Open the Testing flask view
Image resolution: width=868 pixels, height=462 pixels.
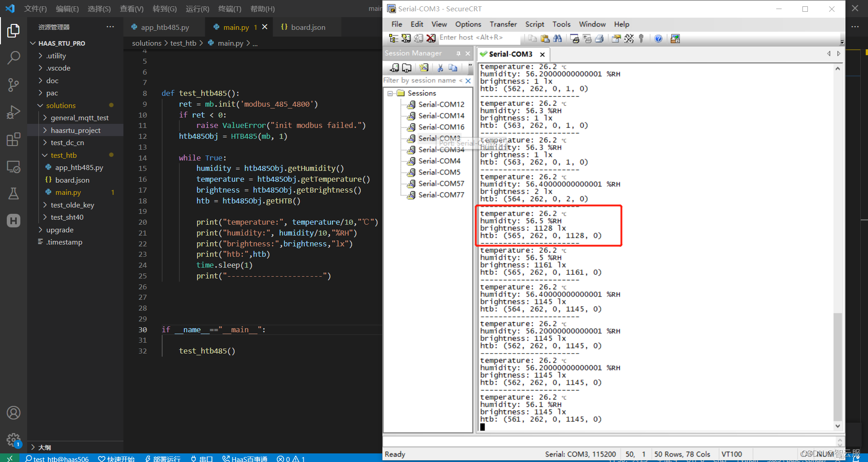coord(14,193)
